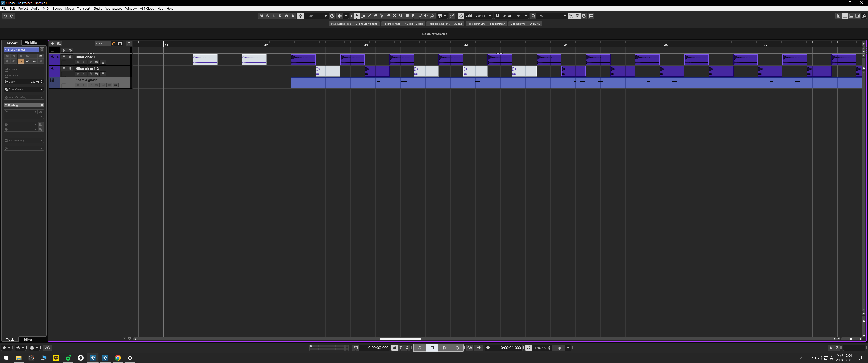This screenshot has height=363, width=868.
Task: Select the Erase tool
Action: tap(375, 16)
